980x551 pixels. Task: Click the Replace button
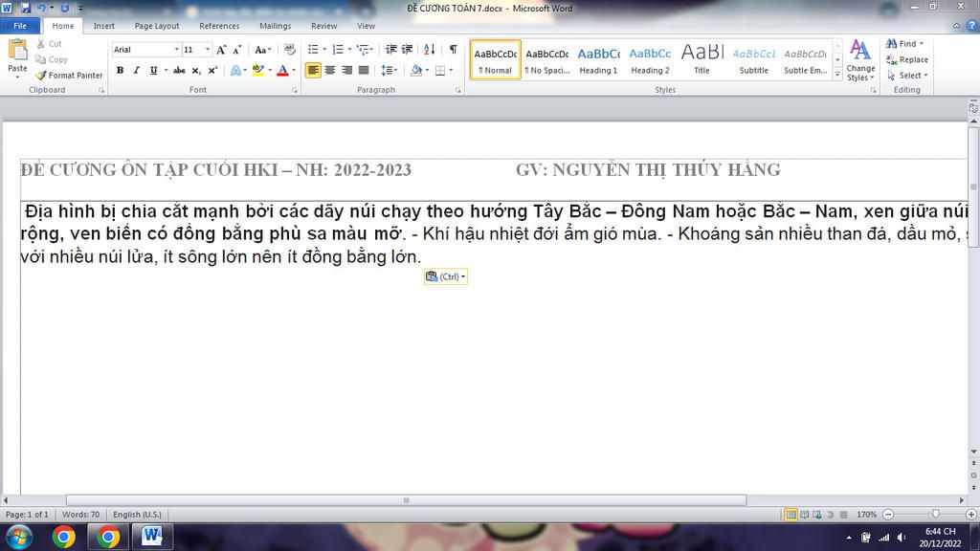(906, 59)
